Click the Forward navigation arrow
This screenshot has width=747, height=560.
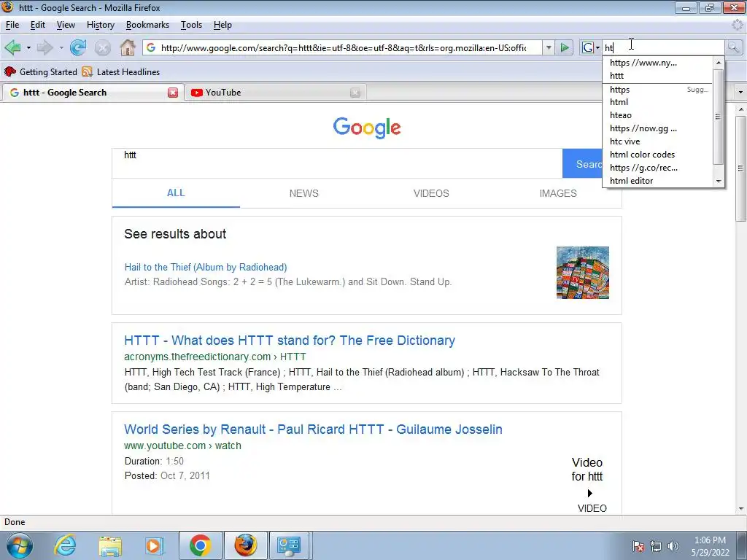click(44, 47)
